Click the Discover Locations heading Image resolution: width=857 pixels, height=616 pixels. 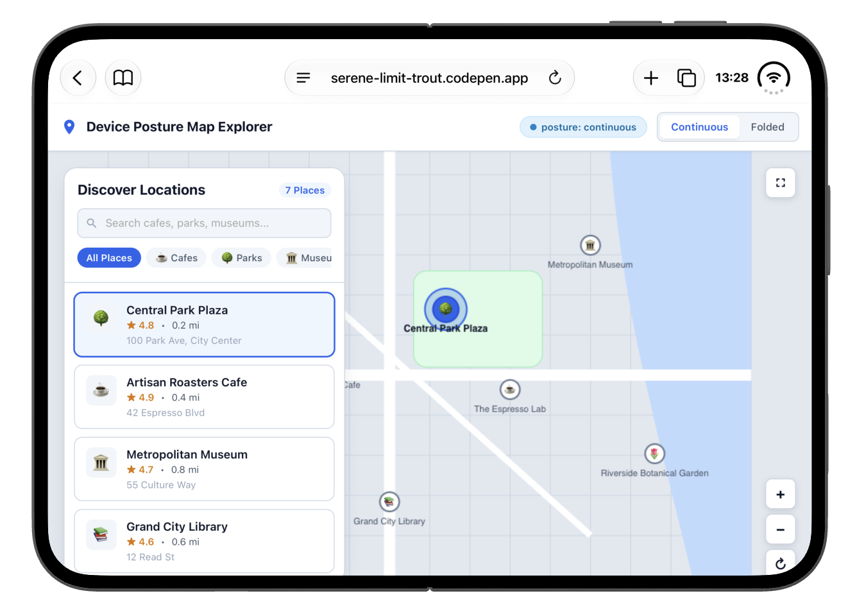tap(141, 190)
